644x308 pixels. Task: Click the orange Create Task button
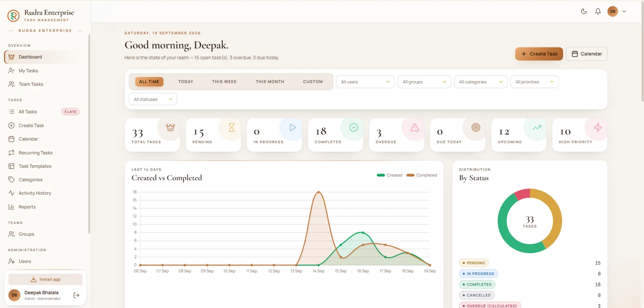click(539, 54)
